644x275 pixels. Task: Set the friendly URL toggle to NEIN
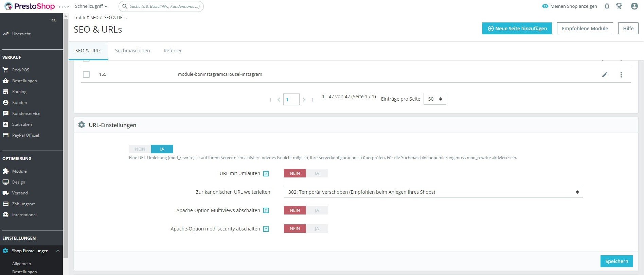pos(140,149)
